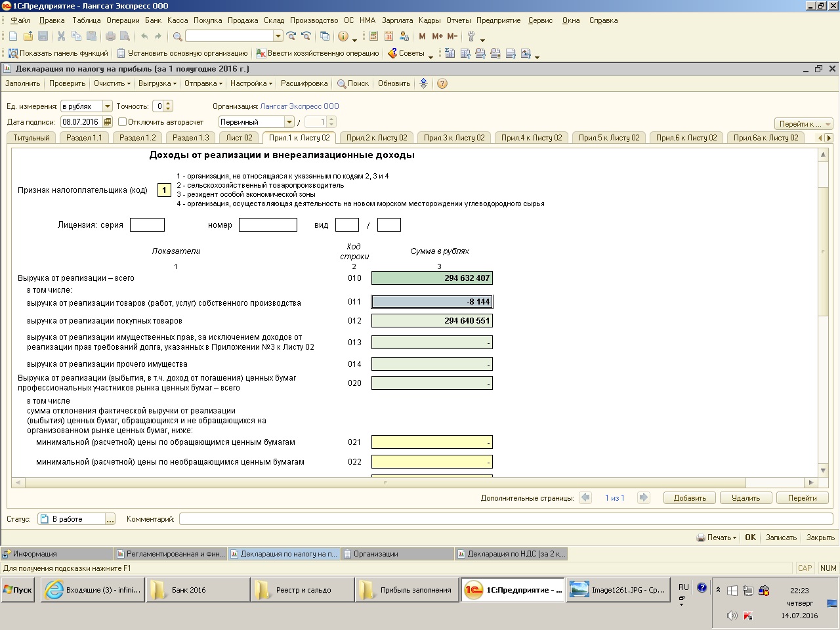
Task: Open the 'Первичный' declaration type dropdown
Action: point(289,122)
